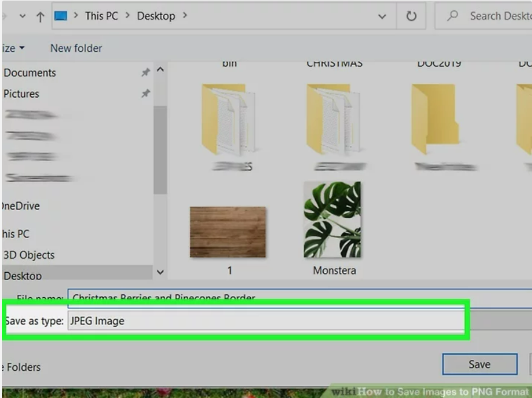The height and width of the screenshot is (398, 532).
Task: Click the navigation pane scroll down arrow
Action: click(x=160, y=272)
